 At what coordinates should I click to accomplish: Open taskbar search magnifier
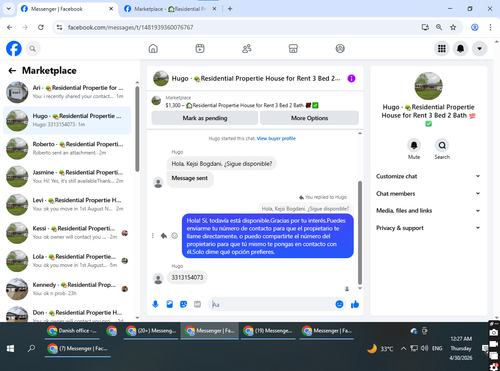coord(31,348)
